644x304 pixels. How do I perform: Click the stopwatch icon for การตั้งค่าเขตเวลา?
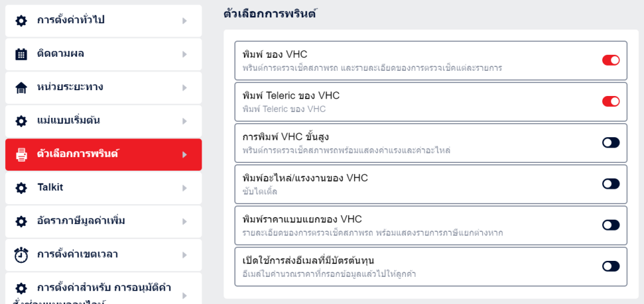21,255
